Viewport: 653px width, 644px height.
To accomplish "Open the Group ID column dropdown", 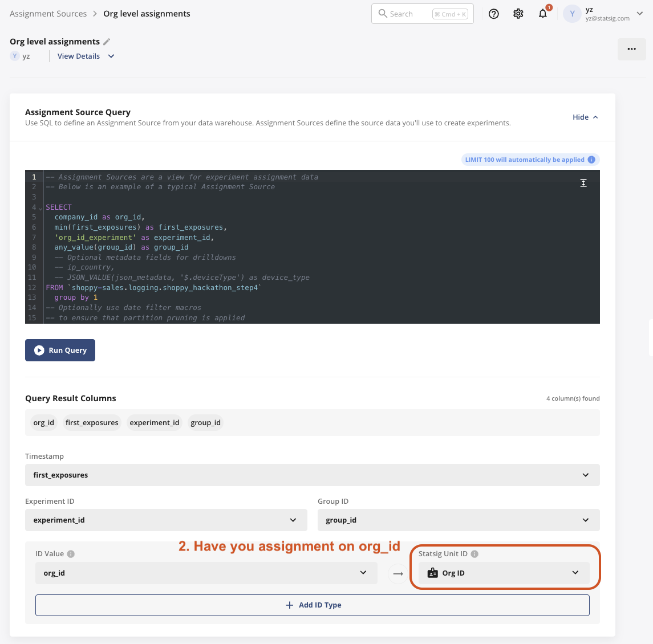I will [x=458, y=520].
